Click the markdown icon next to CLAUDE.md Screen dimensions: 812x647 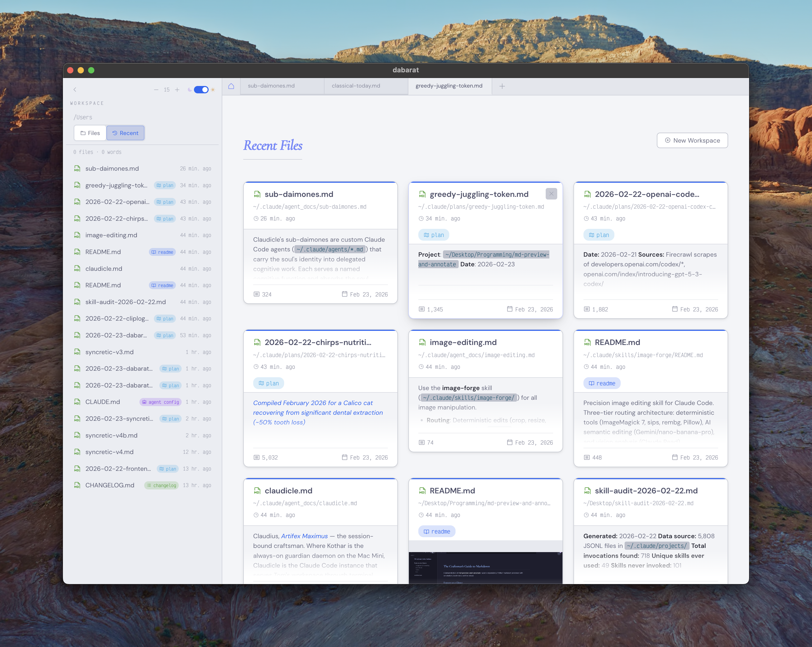point(77,402)
